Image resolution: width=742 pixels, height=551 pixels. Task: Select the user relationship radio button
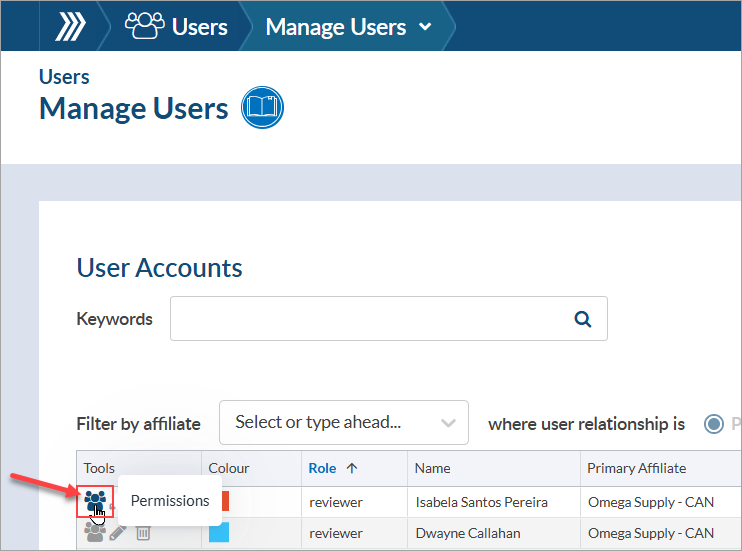tap(714, 424)
